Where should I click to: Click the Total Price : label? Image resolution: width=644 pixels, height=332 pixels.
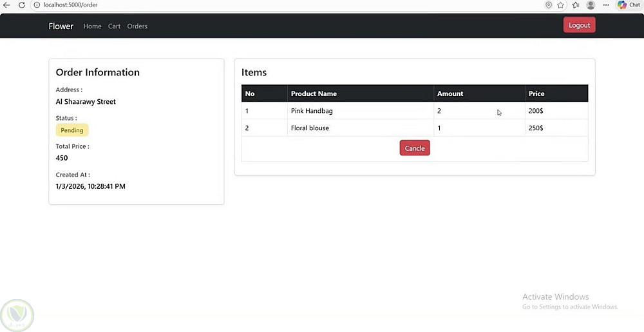(72, 146)
